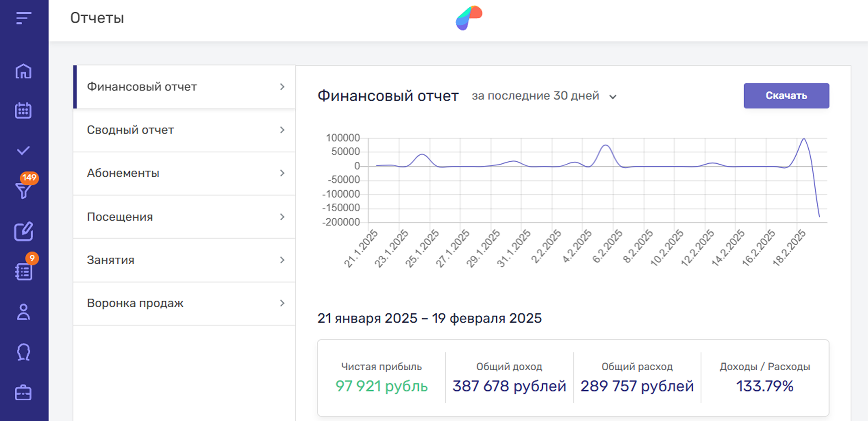Open funnel icon with 149 badge

coord(23,190)
